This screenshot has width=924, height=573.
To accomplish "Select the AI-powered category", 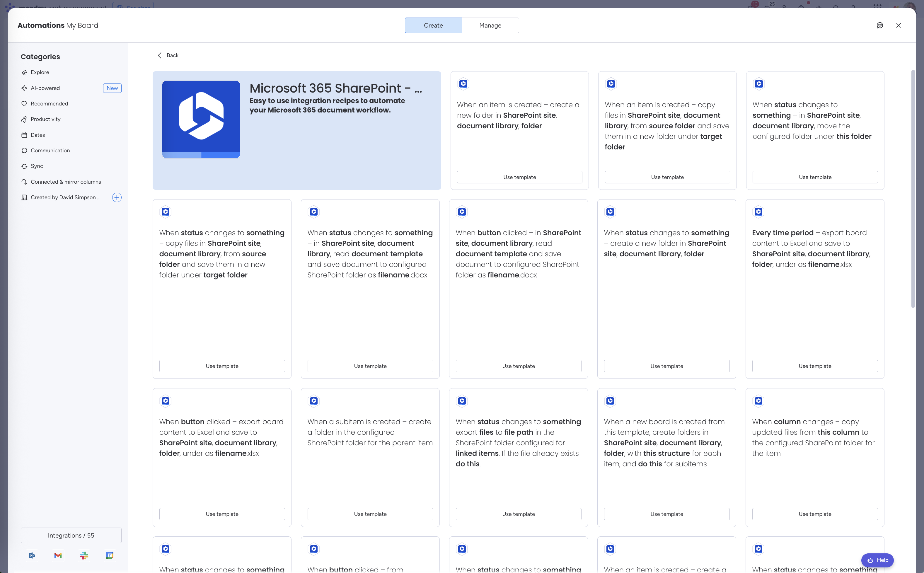I will tap(45, 88).
